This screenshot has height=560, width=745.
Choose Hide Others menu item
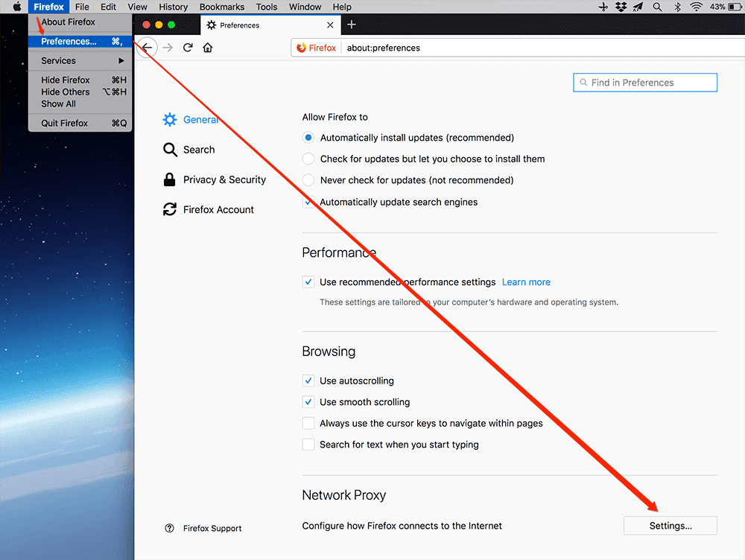click(80, 92)
